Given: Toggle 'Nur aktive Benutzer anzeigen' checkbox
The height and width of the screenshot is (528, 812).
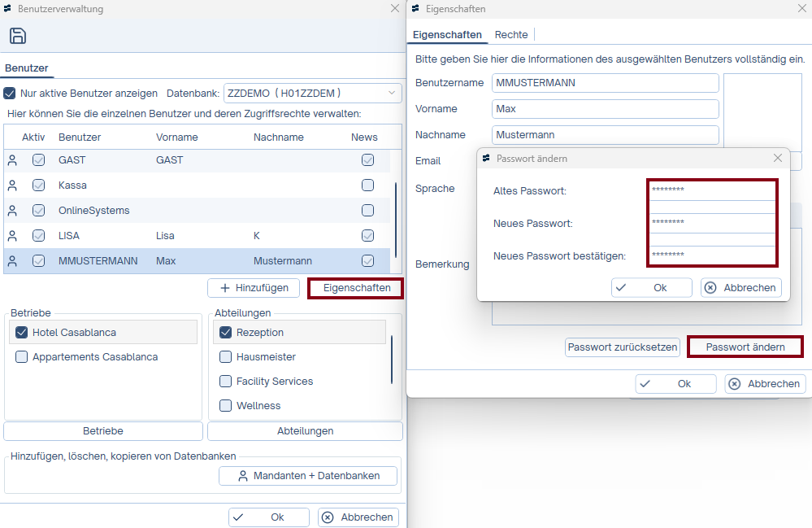Looking at the screenshot, I should 10,94.
